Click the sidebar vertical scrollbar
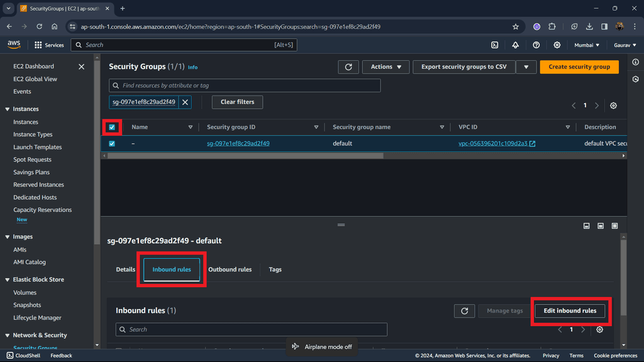Viewport: 644px width, 362px height. (97, 152)
